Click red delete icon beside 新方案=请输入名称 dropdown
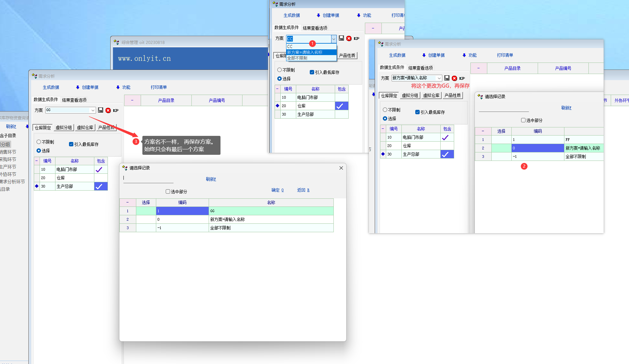This screenshot has height=364, width=629. [x=455, y=78]
